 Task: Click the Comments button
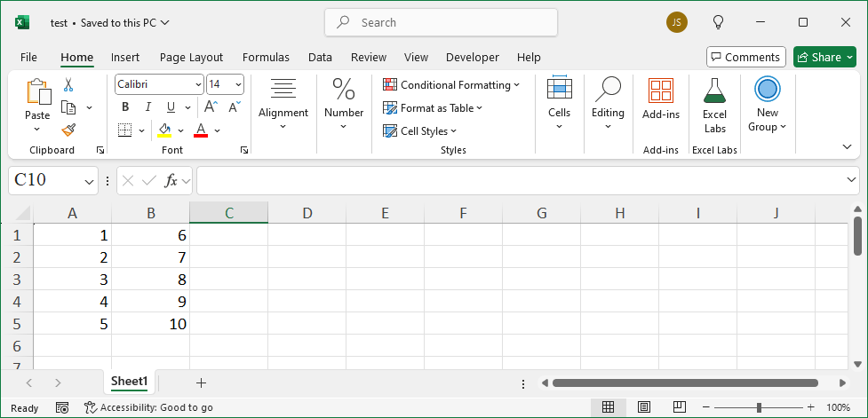tap(746, 57)
